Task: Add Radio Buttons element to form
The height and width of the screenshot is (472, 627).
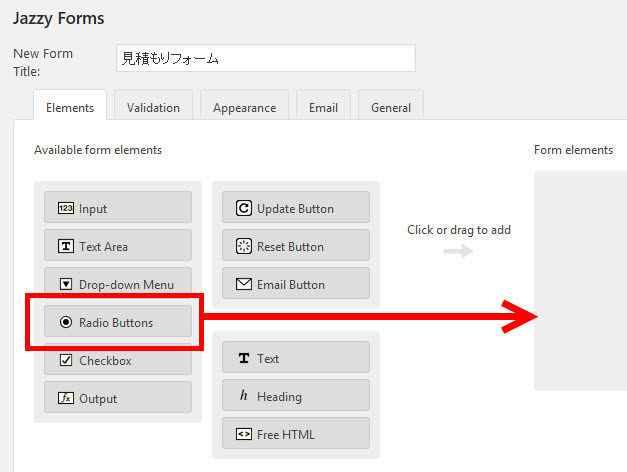Action: click(118, 321)
